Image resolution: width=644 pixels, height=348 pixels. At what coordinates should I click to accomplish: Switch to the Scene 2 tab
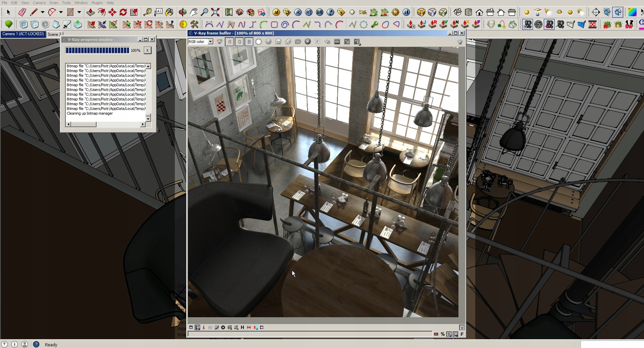pos(54,34)
